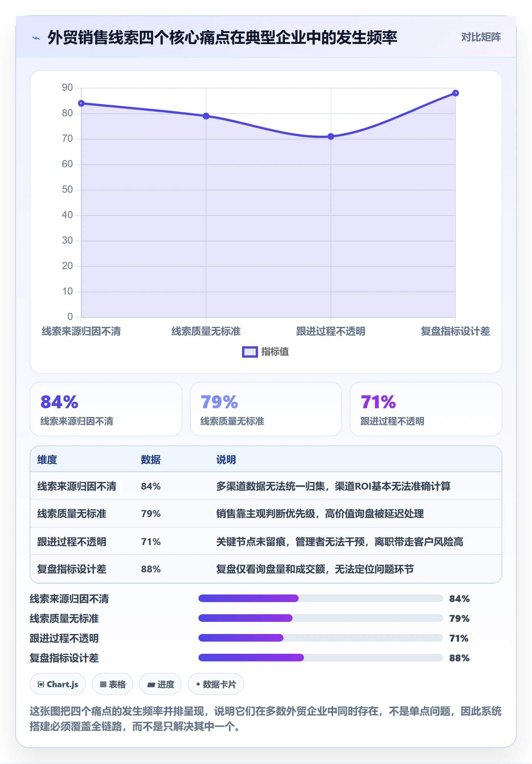Viewport: 532px width, 764px height.
Task: Click the 维度 column header
Action: tap(47, 460)
